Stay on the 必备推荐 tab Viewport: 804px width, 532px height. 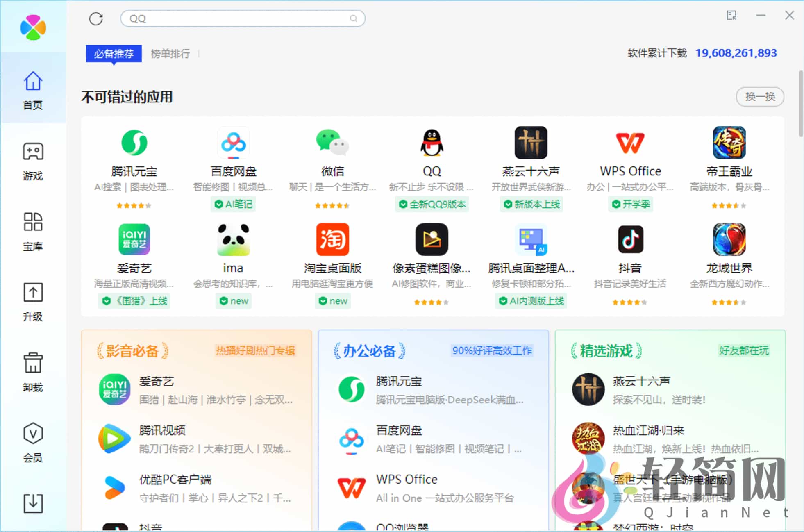point(113,53)
